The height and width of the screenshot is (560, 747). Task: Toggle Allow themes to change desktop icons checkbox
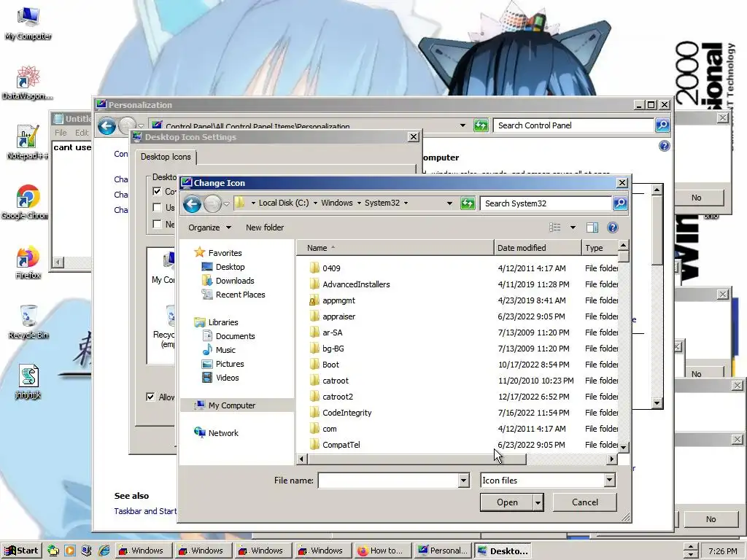[150, 397]
